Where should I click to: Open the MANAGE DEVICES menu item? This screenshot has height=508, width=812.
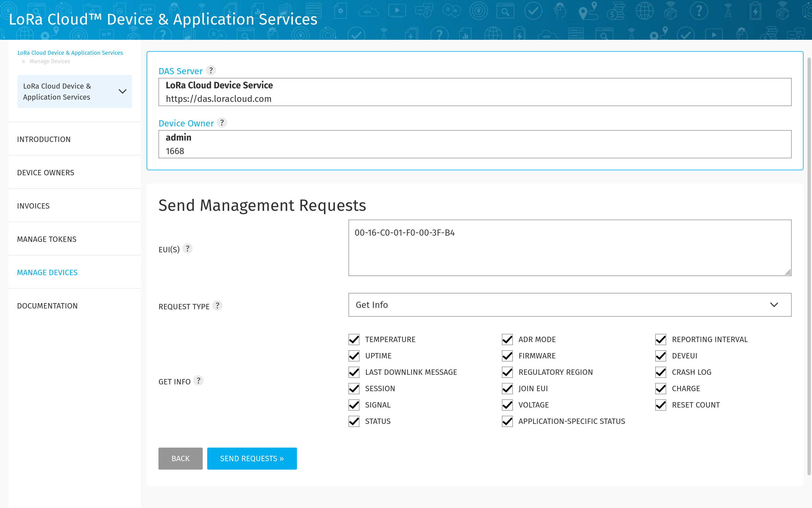pyautogui.click(x=74, y=272)
